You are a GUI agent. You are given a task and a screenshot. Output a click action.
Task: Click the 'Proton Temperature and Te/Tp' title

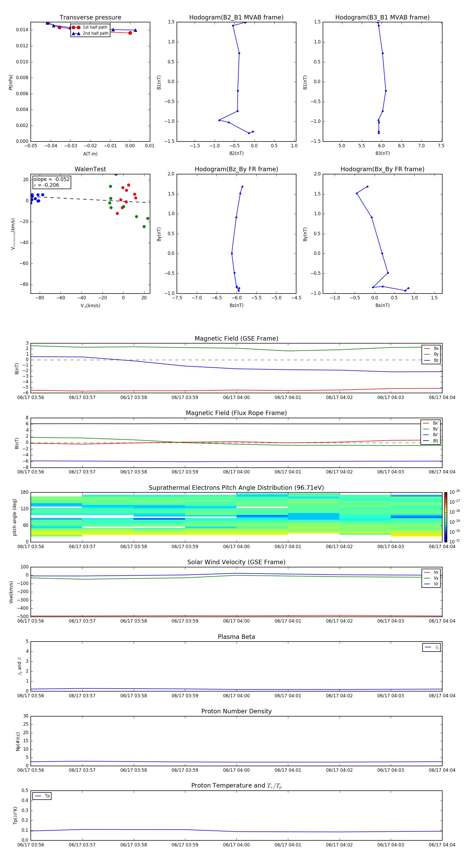(236, 786)
